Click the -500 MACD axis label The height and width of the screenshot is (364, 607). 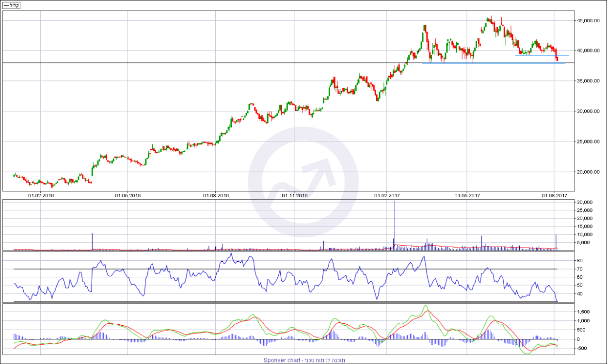582,348
